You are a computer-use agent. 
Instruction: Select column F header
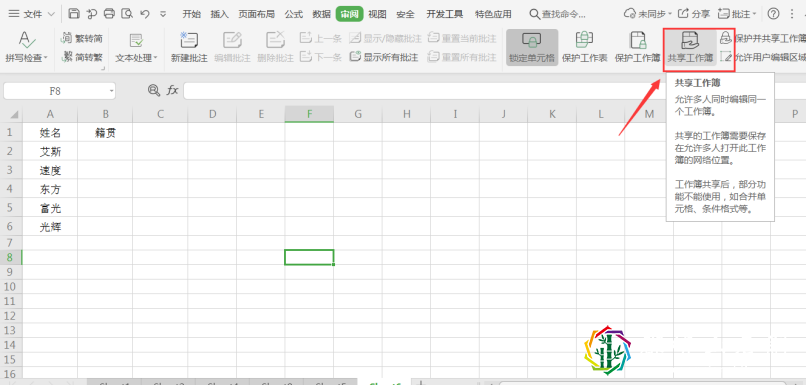pyautogui.click(x=309, y=115)
